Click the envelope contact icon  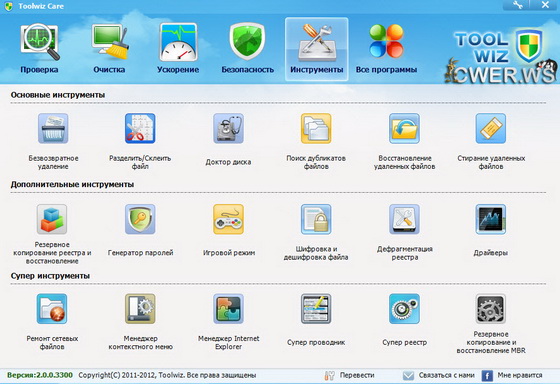408,375
